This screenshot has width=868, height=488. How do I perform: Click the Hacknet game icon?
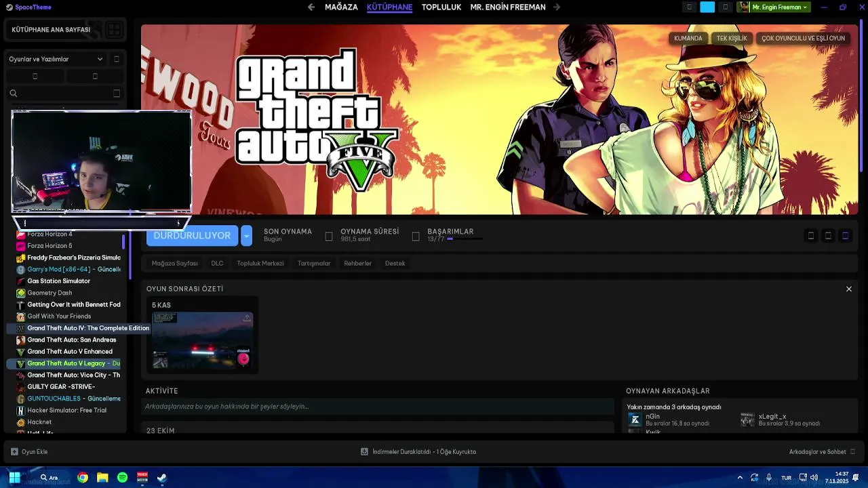(x=21, y=422)
